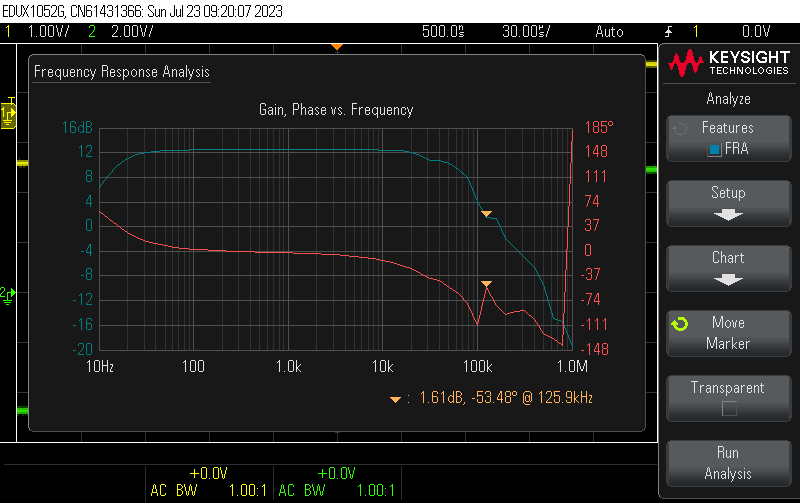Click the Keysight Technologies logo

click(x=728, y=64)
